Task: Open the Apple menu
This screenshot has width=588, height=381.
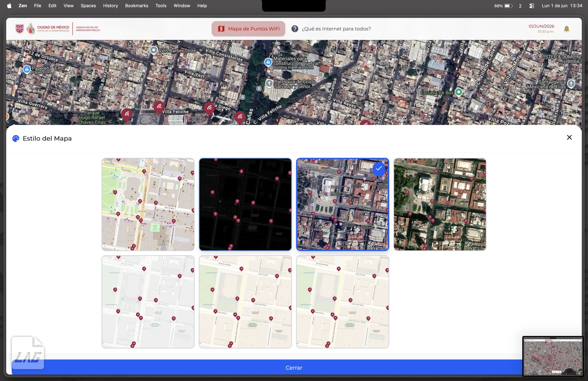Action: [9, 6]
